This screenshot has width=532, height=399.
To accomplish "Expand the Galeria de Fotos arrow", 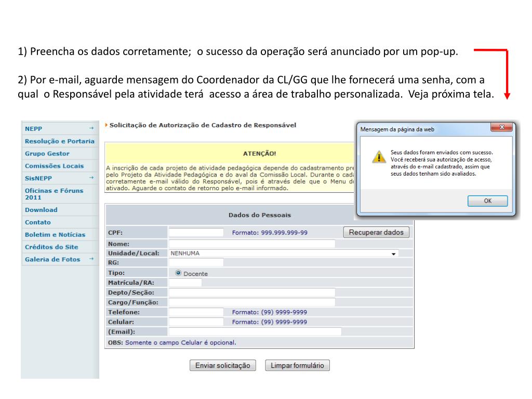I will click(91, 259).
